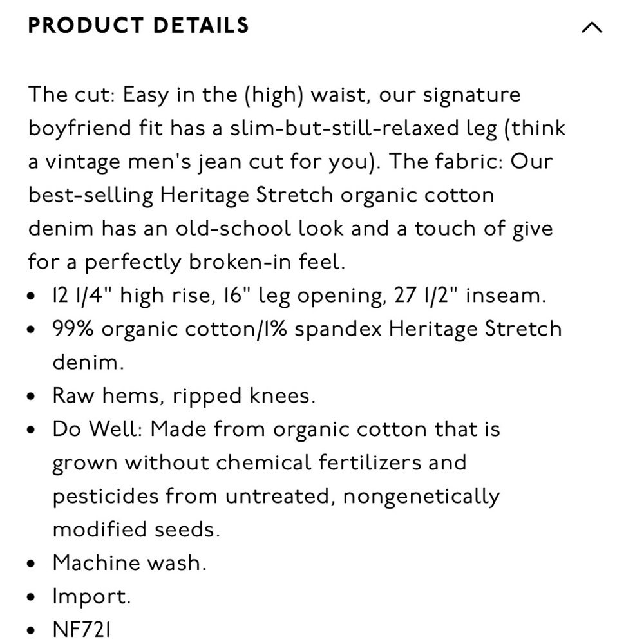Click the PRODUCT DETAILS heading
The image size is (644, 644).
[138, 26]
